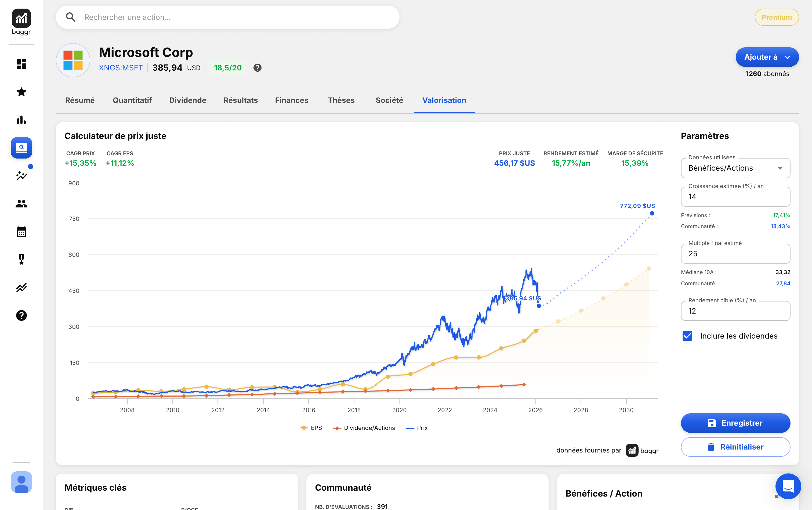Switch to the Dividende tab
The width and height of the screenshot is (812, 510).
coord(187,100)
